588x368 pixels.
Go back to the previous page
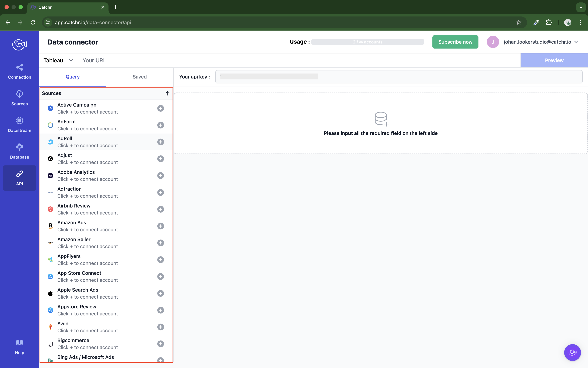pyautogui.click(x=8, y=22)
